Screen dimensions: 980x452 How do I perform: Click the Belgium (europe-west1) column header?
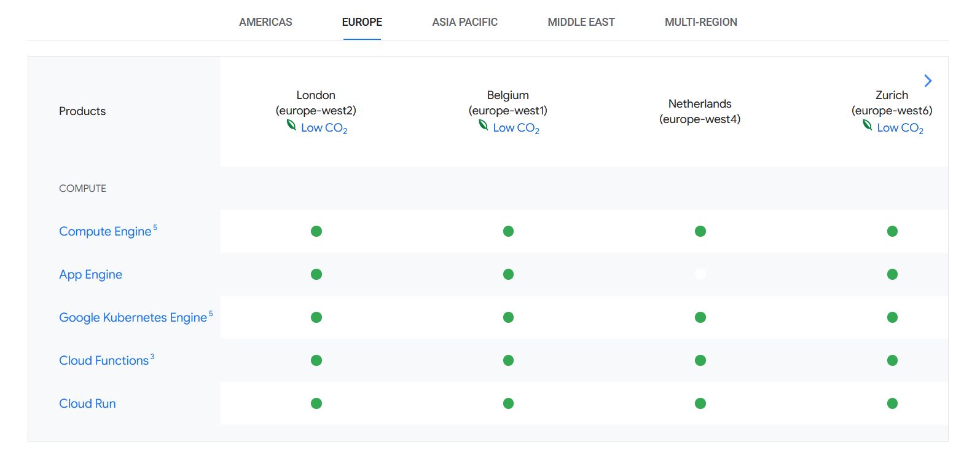[x=508, y=103]
